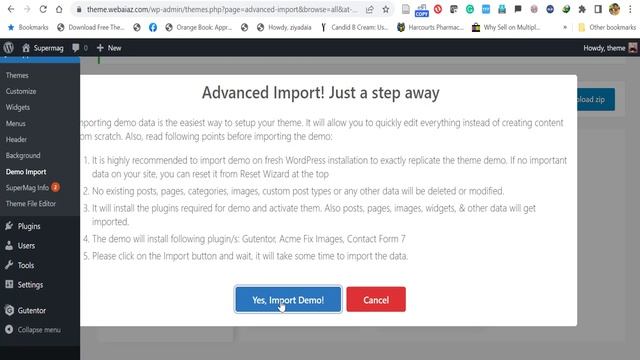Viewport: 640px width, 360px height.
Task: Open the Facebook bookmark icon
Action: [x=153, y=27]
